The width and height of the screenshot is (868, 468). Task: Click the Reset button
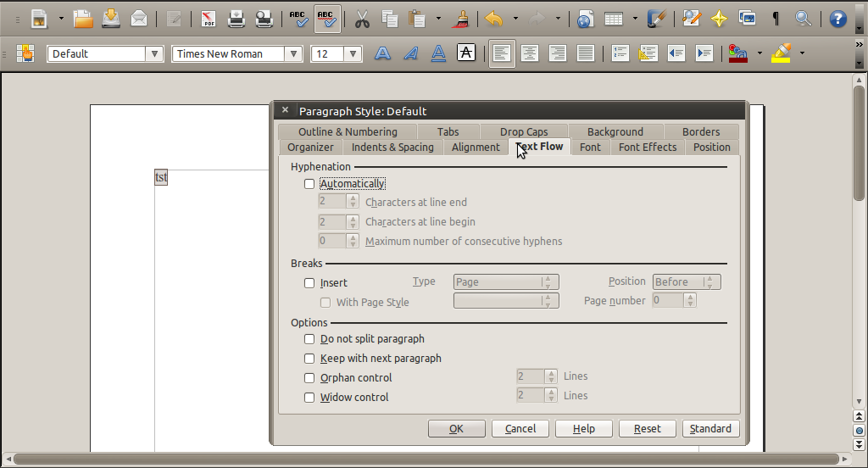pyautogui.click(x=647, y=429)
